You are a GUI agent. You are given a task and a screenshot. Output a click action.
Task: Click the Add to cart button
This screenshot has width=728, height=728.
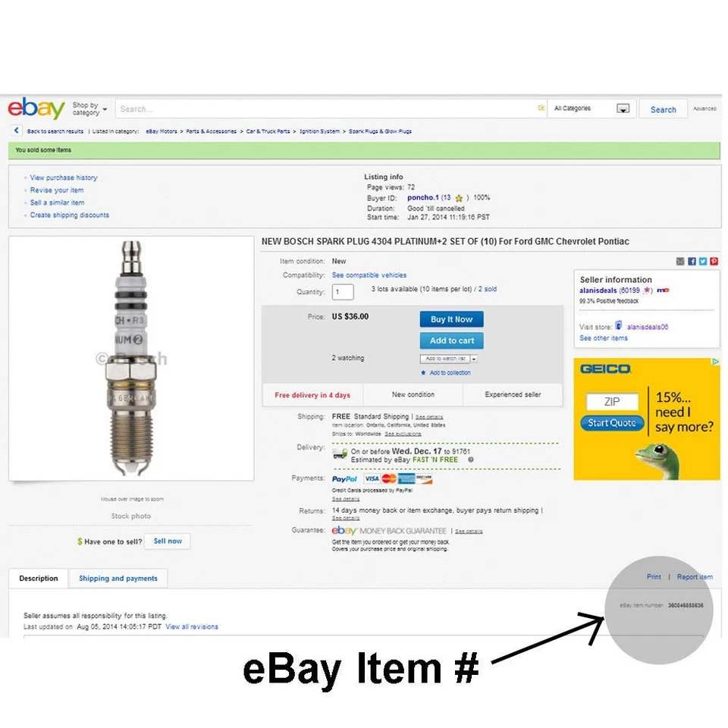pos(451,340)
